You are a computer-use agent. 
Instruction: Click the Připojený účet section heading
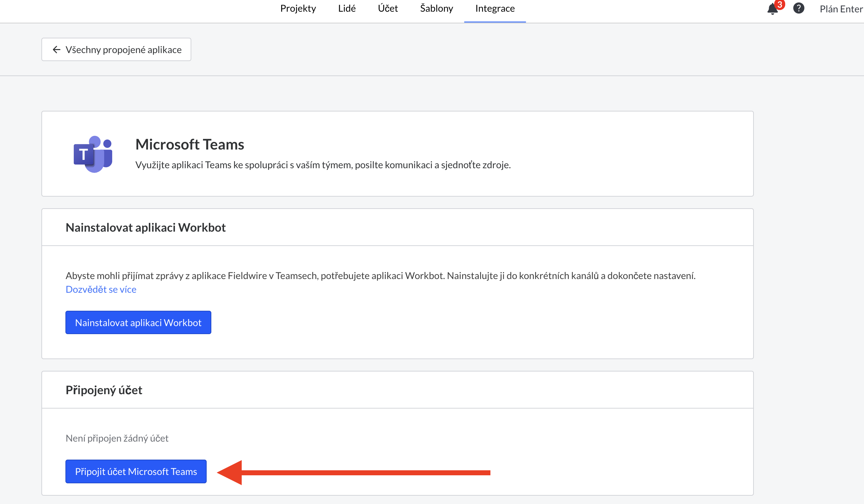point(104,390)
